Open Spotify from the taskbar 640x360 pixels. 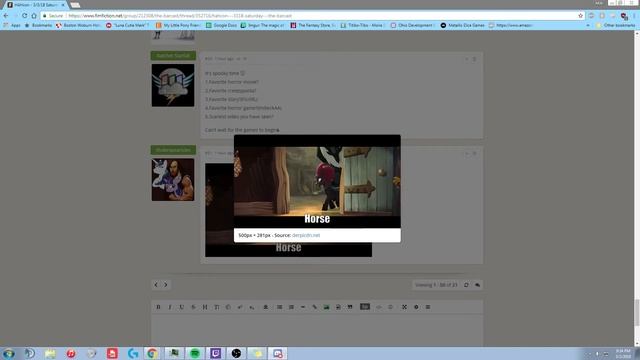click(x=195, y=353)
